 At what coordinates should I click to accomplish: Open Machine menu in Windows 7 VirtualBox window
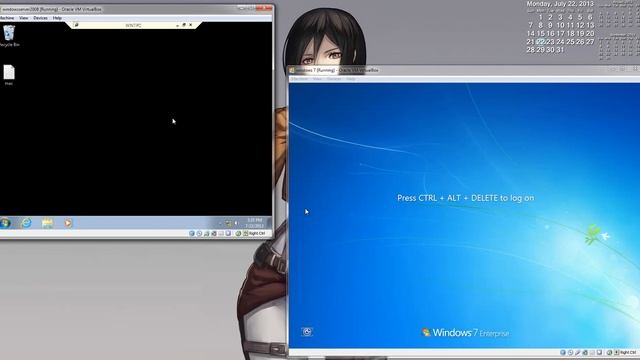click(x=299, y=78)
